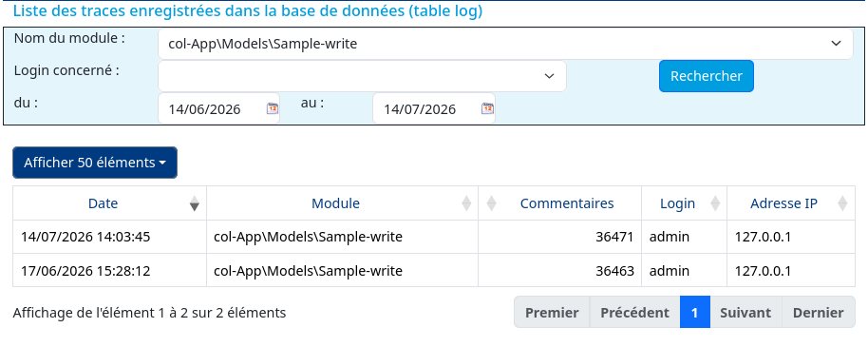Click 127.0.0.1 in the 36471 row
The height and width of the screenshot is (347, 868).
[763, 238]
